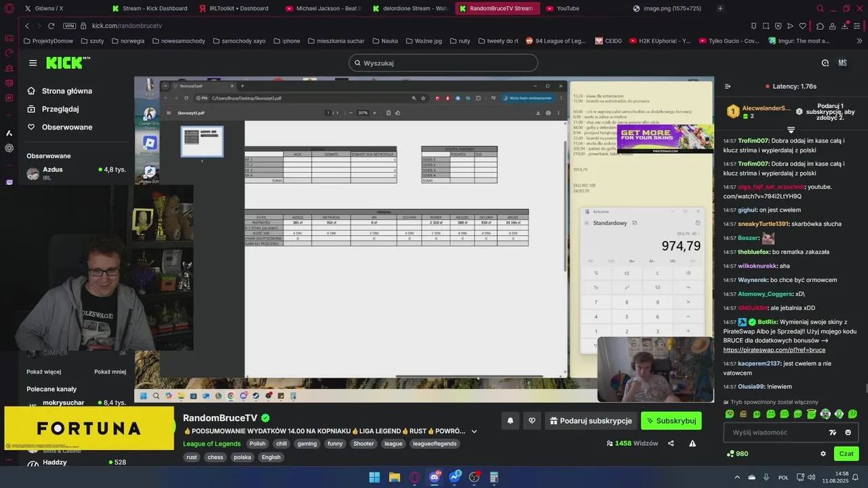Open chat settings gear

(823, 454)
